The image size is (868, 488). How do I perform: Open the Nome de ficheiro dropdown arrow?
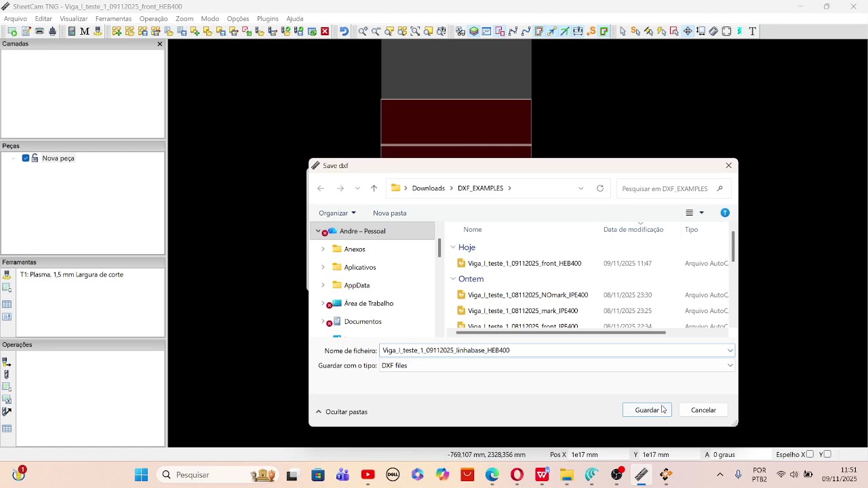[x=730, y=350]
